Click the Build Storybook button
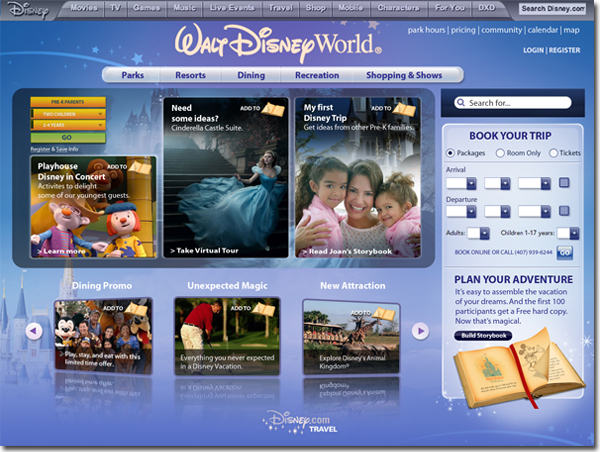 pyautogui.click(x=483, y=336)
